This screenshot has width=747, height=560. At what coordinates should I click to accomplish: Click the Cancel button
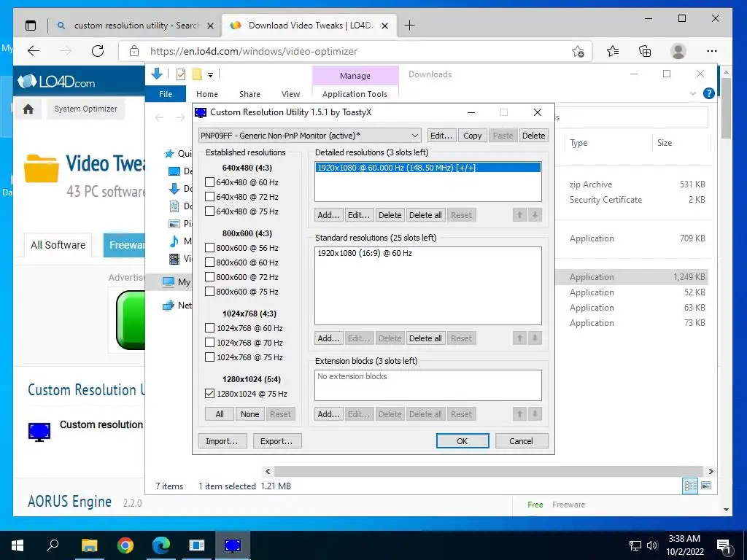[521, 441]
